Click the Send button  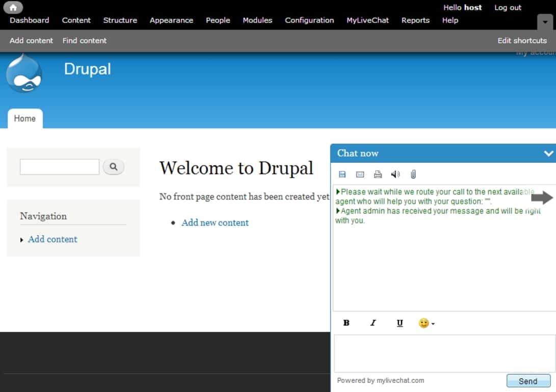click(x=528, y=381)
